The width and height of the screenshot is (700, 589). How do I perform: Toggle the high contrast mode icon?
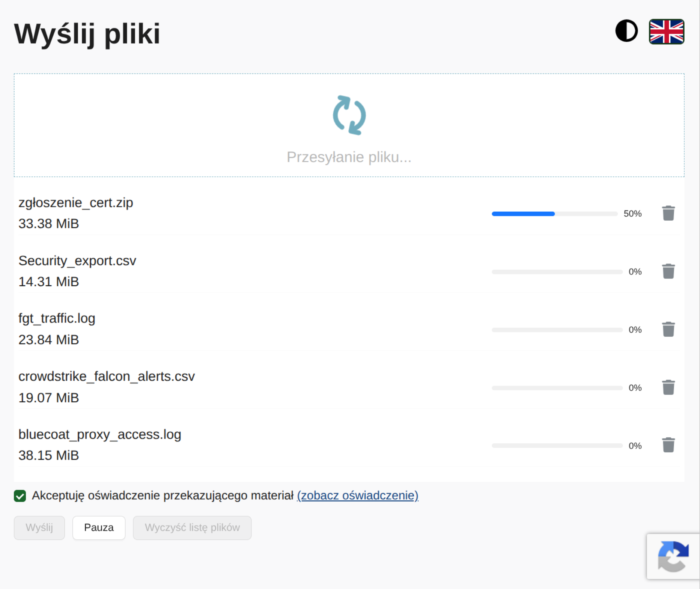(626, 31)
